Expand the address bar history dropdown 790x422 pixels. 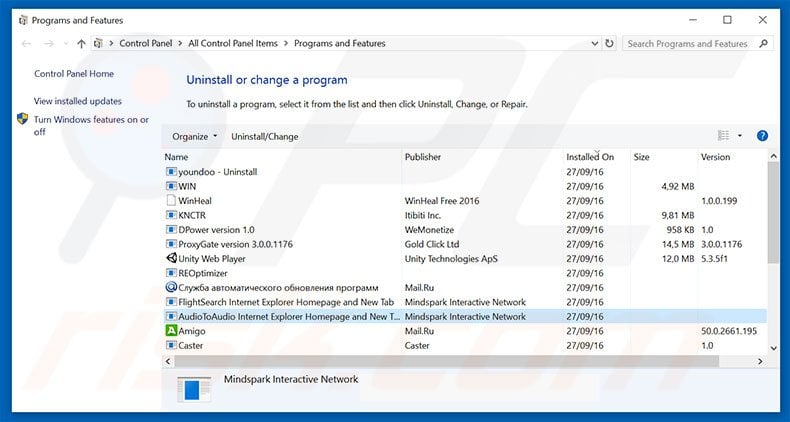[x=595, y=44]
